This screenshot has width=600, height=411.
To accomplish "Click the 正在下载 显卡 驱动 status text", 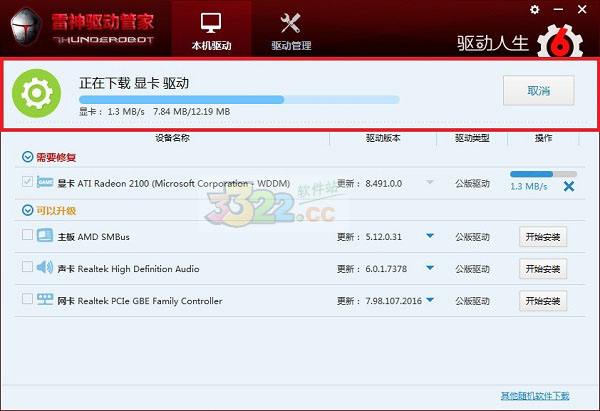I will [134, 83].
